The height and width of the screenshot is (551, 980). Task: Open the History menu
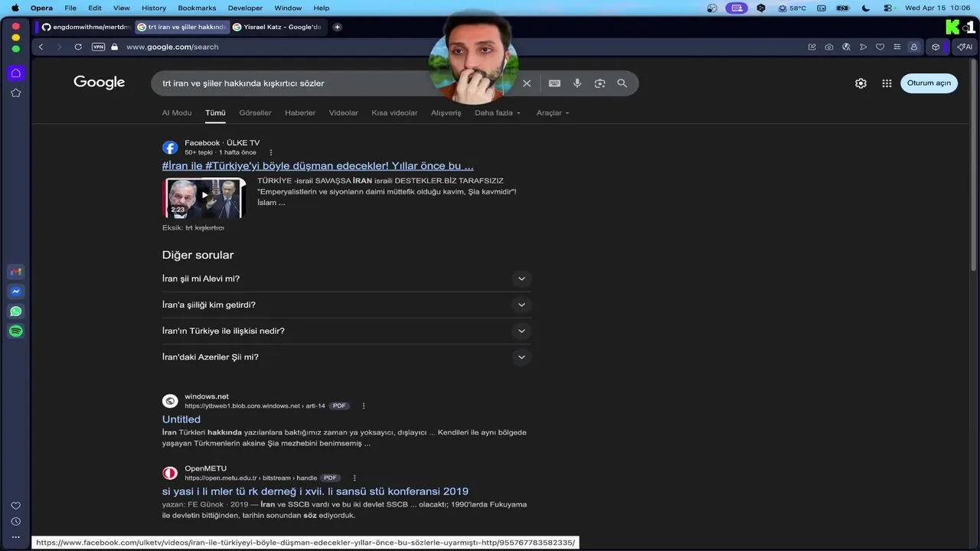(154, 8)
